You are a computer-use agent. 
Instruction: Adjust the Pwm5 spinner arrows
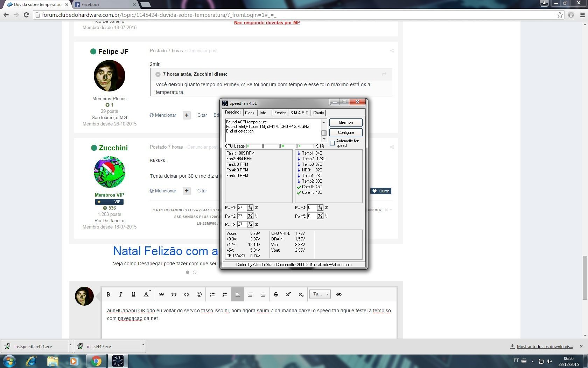click(320, 216)
